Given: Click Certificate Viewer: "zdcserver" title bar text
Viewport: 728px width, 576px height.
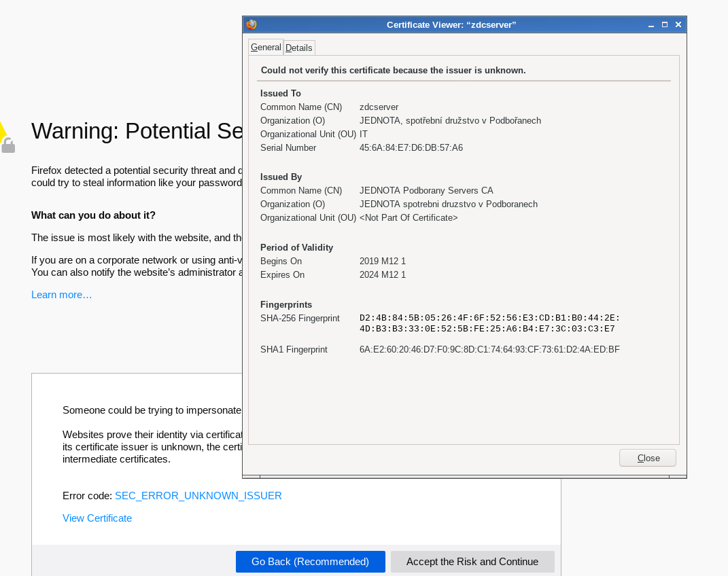Looking at the screenshot, I should (x=451, y=25).
